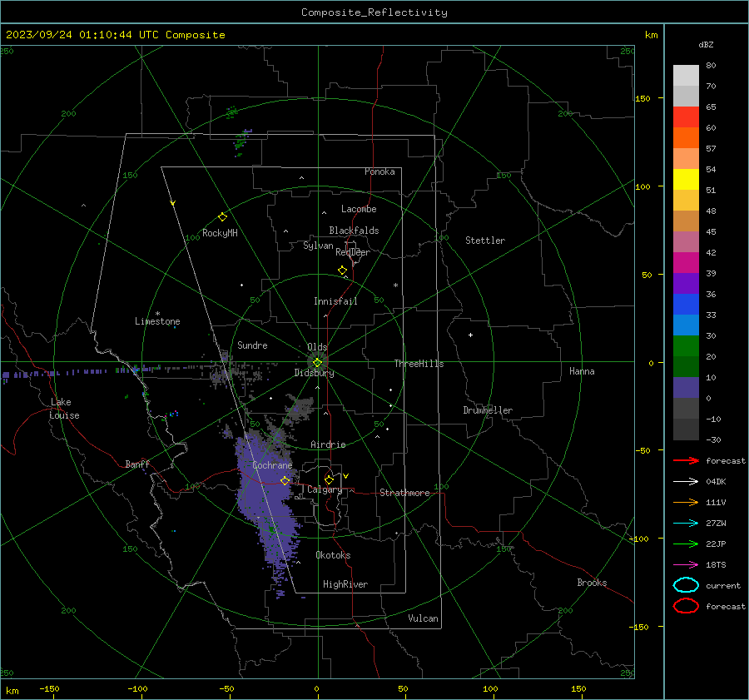Select the purple 39-36 dBZ color swatch
The image size is (749, 700).
686,283
